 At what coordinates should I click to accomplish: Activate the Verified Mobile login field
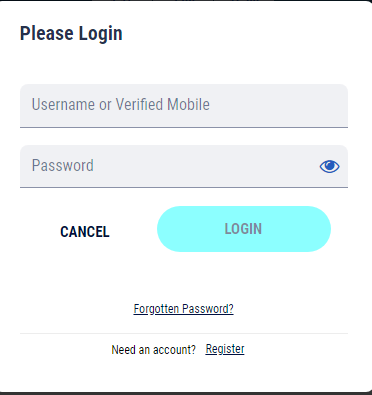click(x=184, y=106)
